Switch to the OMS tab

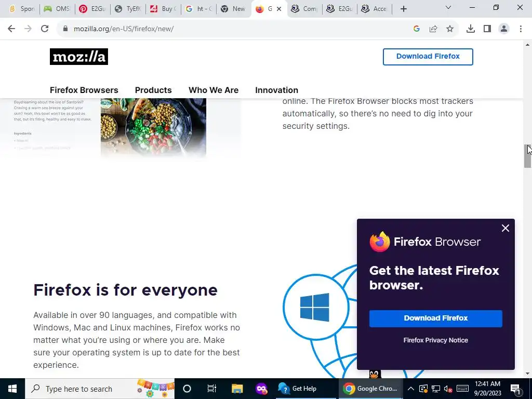click(57, 9)
